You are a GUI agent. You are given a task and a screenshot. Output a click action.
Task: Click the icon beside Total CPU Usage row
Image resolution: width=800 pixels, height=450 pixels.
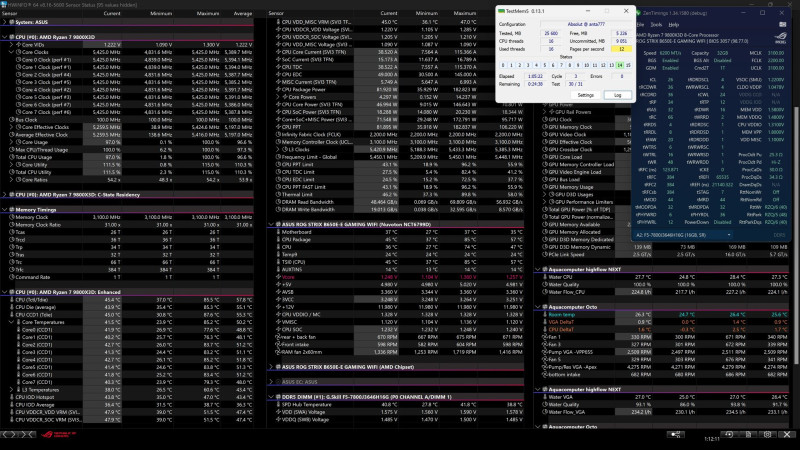(x=11, y=157)
